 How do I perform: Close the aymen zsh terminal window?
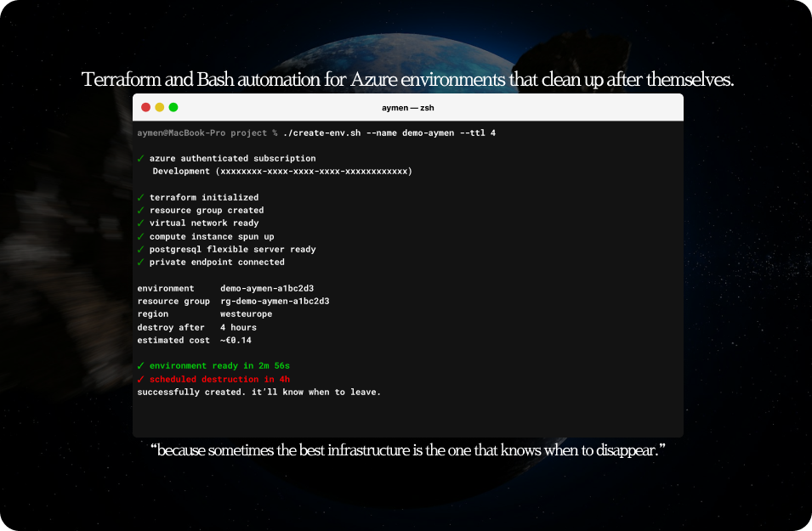click(145, 107)
